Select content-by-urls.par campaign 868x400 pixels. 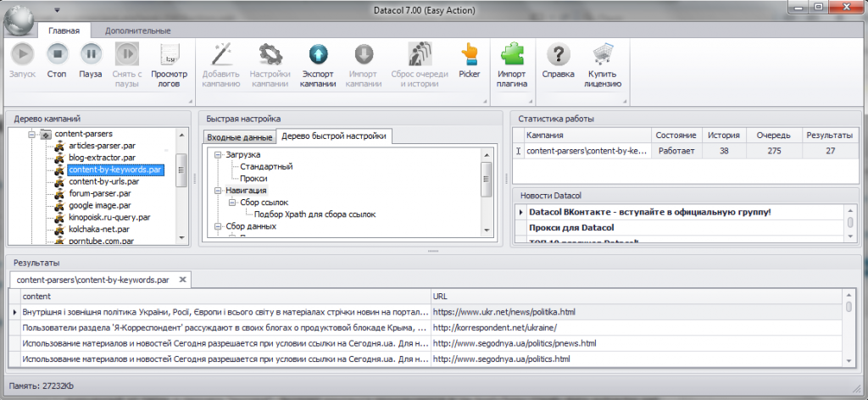tap(104, 181)
